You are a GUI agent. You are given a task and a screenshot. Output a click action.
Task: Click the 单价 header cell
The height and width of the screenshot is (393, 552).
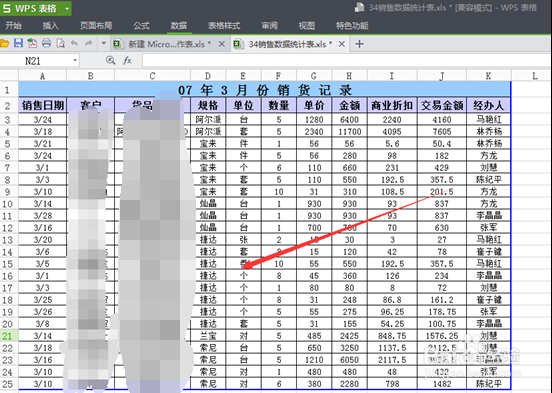[314, 105]
